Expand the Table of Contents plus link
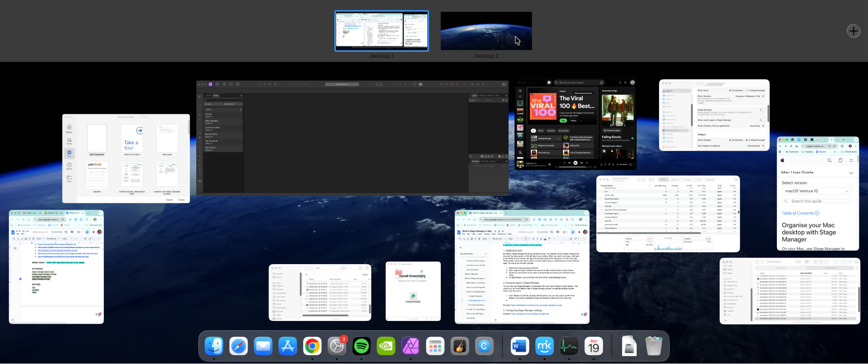868x364 pixels. click(800, 213)
